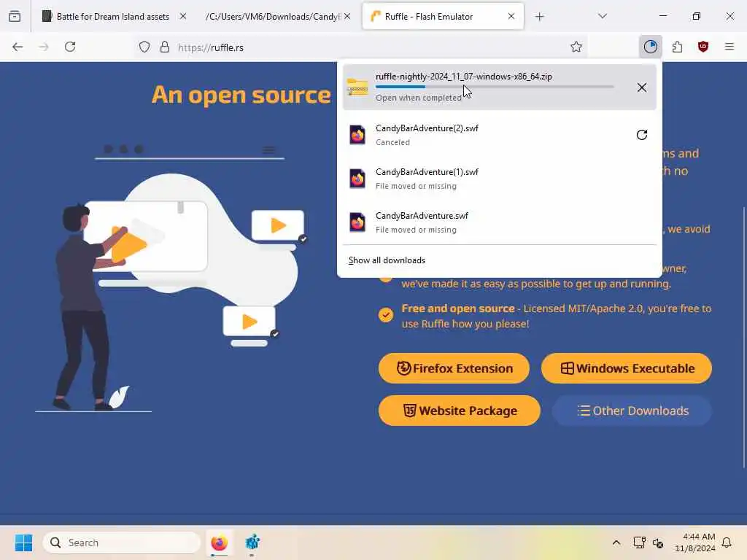Close the CandyBarAdventure local file tab

[347, 16]
